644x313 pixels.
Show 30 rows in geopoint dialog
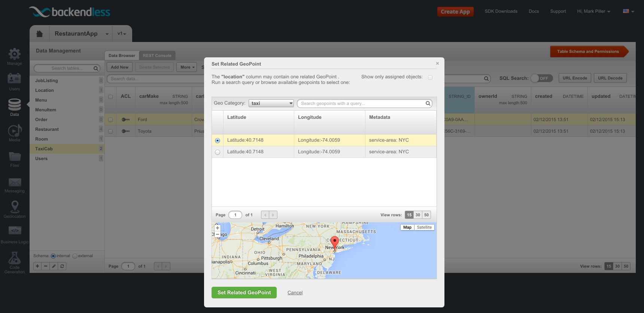[418, 215]
